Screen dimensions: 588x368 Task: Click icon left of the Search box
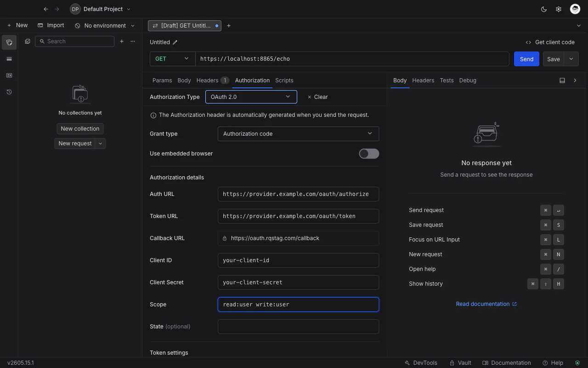coord(28,41)
